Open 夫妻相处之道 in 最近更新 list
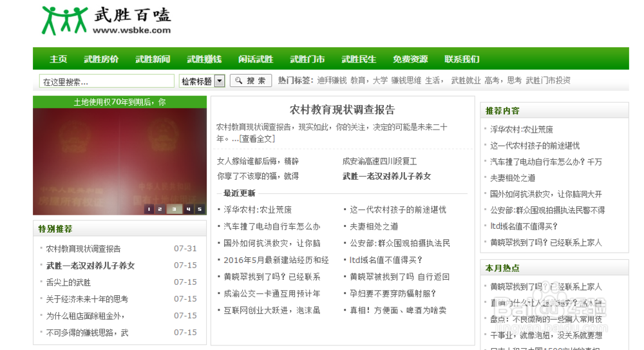This screenshot has height=350, width=644. (374, 227)
